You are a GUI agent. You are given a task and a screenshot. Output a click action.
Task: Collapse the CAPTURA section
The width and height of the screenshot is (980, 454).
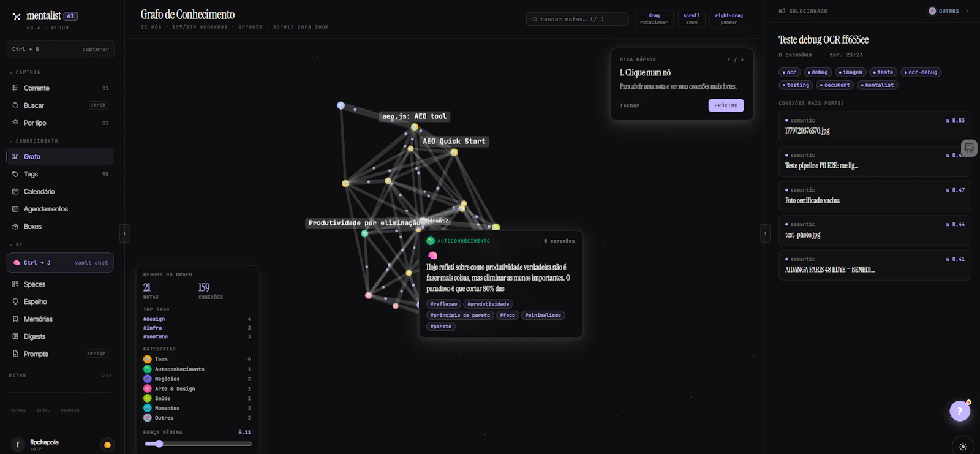pos(25,72)
